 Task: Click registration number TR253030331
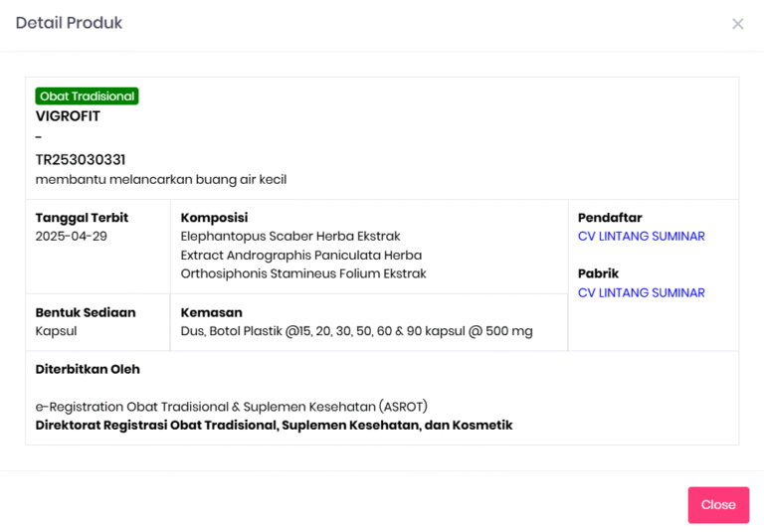point(81,160)
